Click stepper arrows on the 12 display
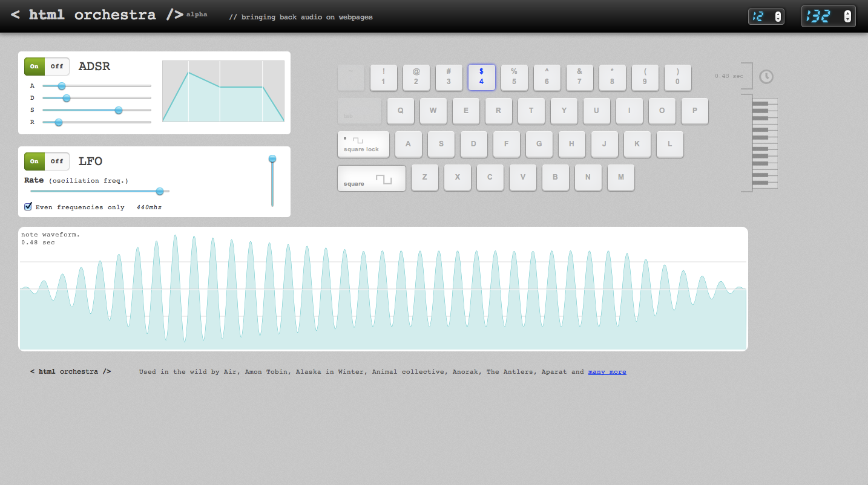868x485 pixels. pos(778,16)
